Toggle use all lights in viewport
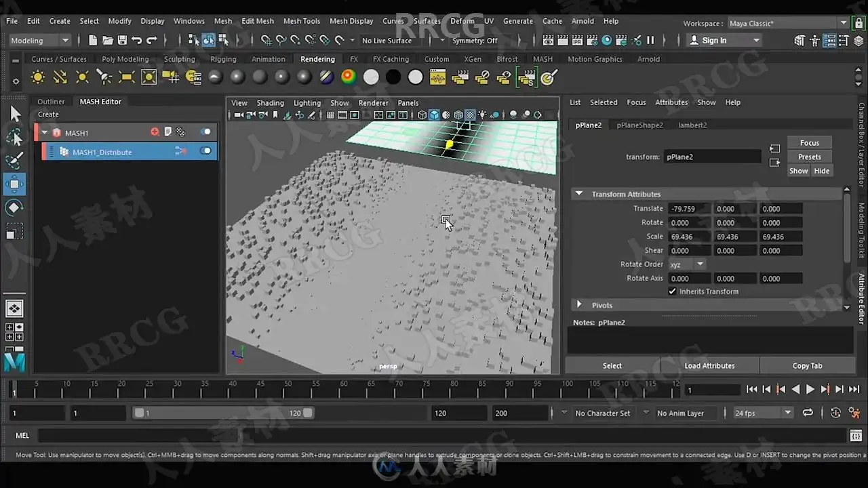868x488 pixels. tap(482, 115)
